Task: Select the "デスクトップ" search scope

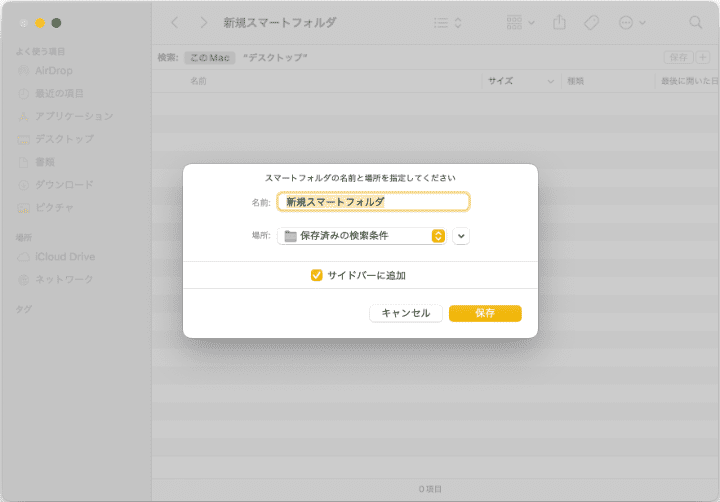Action: click(275, 58)
